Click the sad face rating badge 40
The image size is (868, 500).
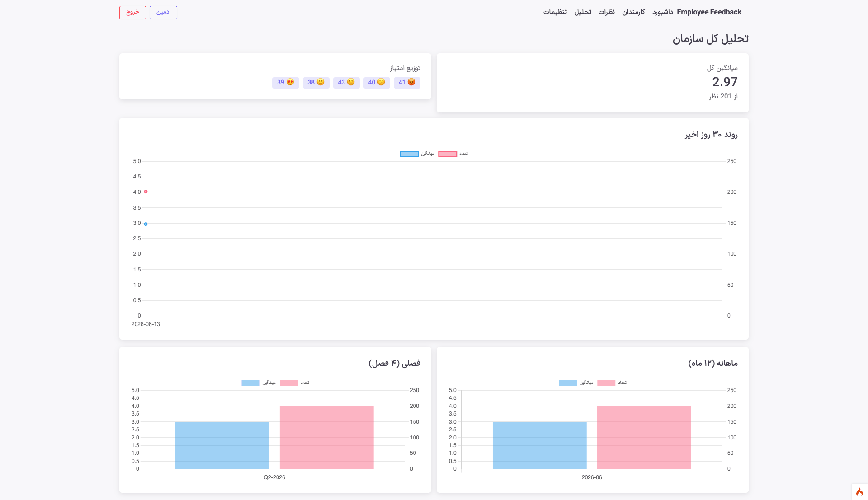point(377,82)
